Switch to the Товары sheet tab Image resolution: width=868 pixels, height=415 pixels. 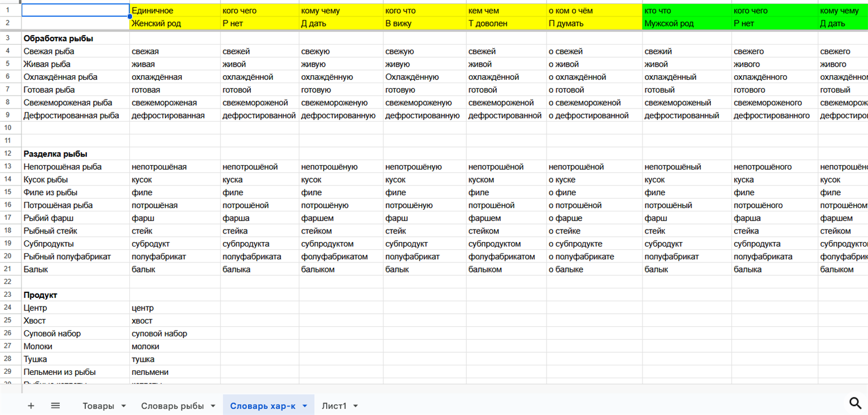98,406
